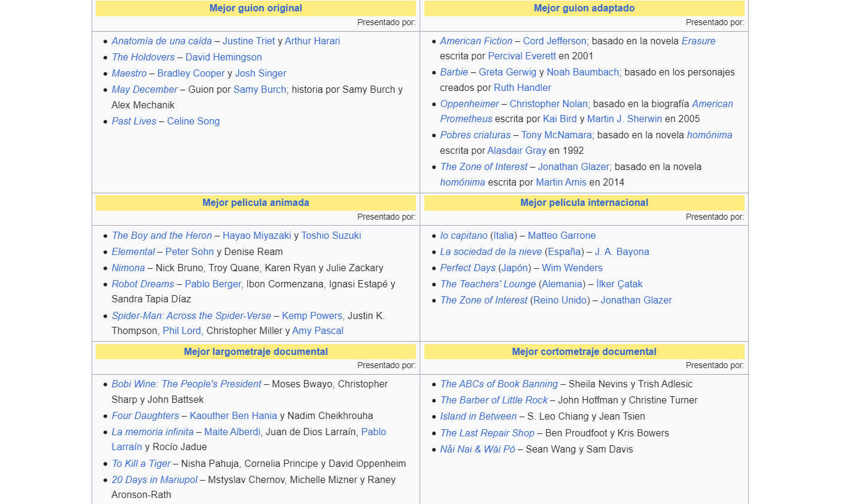Screen dimensions: 847x504
Task: Open The Last Repair Shop link
Action: [x=487, y=433]
